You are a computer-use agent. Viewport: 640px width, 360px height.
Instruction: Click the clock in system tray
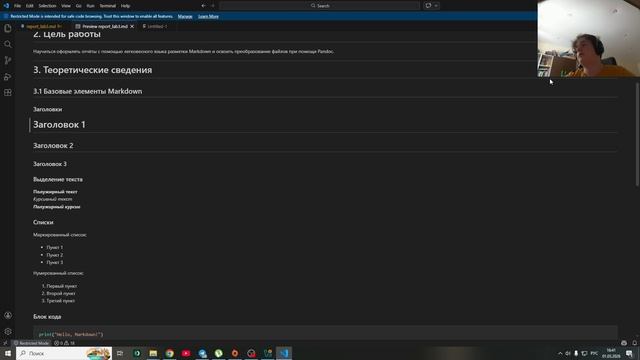coord(611,353)
